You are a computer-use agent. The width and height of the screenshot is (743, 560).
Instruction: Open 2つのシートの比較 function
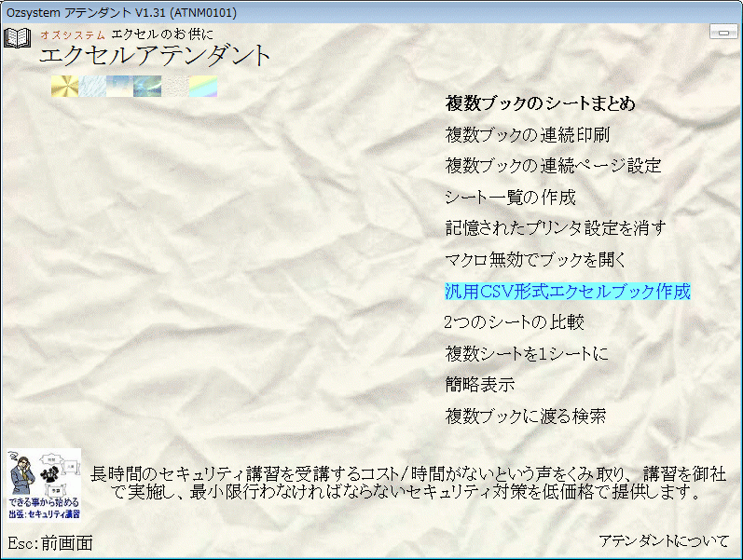point(514,322)
